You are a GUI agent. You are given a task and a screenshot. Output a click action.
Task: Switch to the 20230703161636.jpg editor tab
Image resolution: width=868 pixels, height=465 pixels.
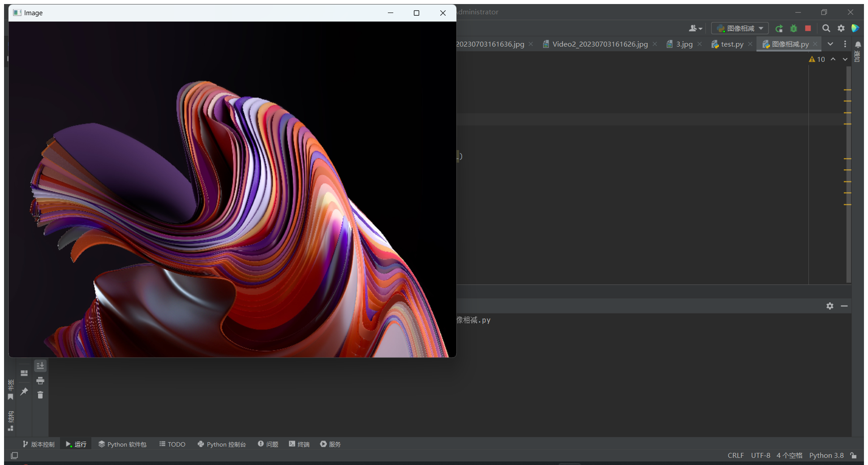(x=490, y=44)
